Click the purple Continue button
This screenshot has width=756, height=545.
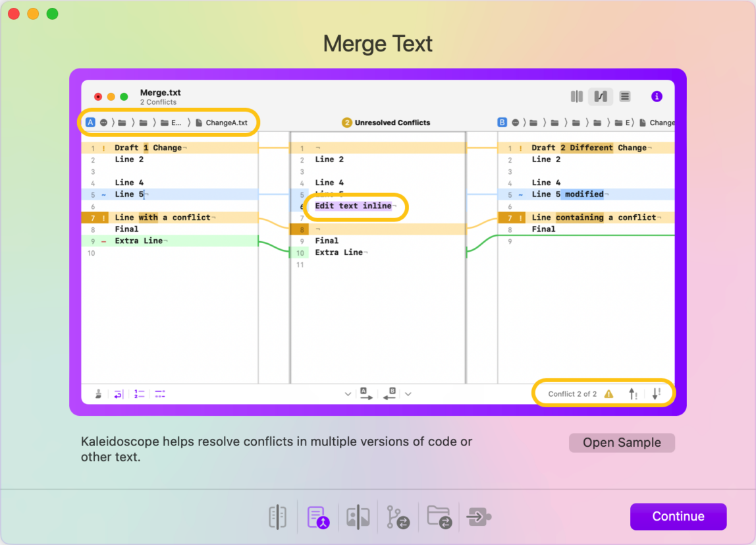click(678, 516)
